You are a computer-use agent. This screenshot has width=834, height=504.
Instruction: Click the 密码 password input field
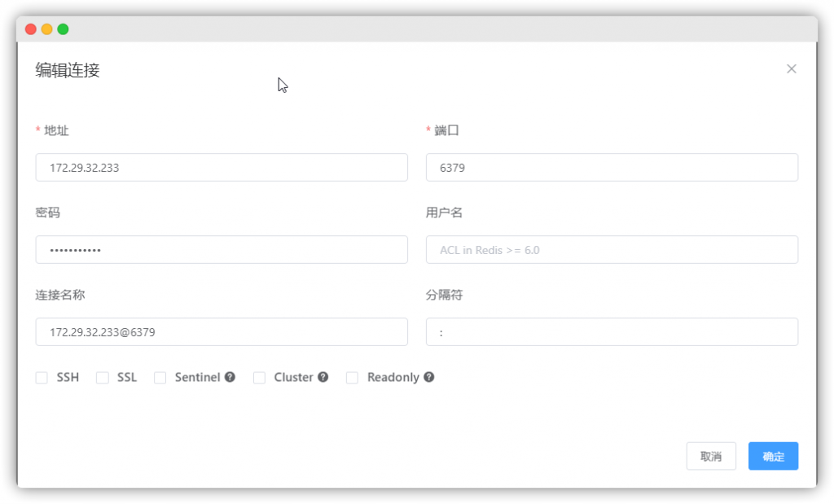click(222, 250)
